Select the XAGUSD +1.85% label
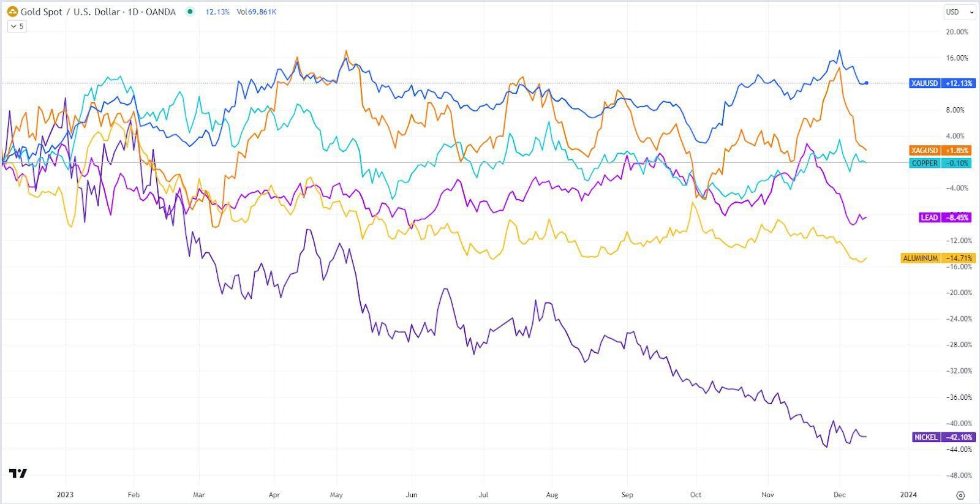Image resolution: width=980 pixels, height=504 pixels. click(940, 150)
